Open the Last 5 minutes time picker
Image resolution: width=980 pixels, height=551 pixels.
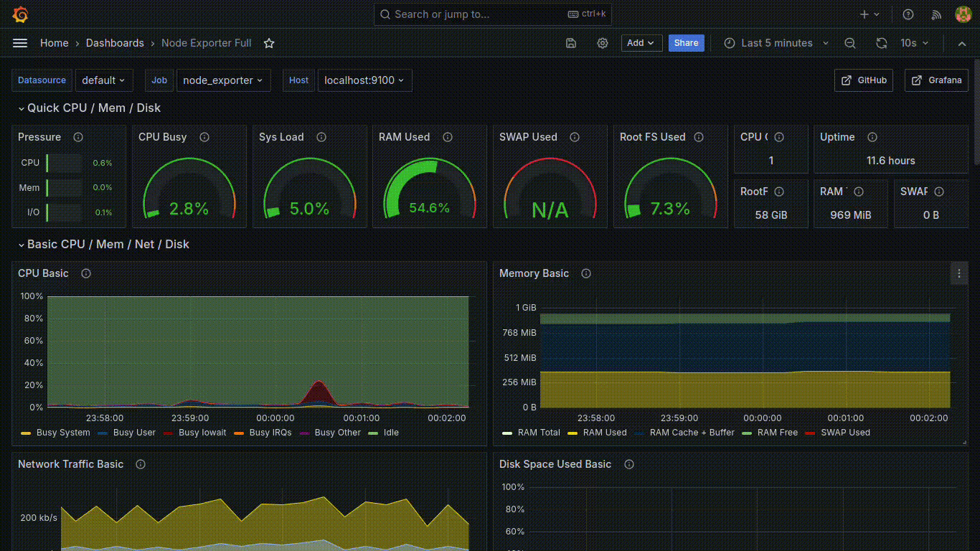click(x=776, y=43)
